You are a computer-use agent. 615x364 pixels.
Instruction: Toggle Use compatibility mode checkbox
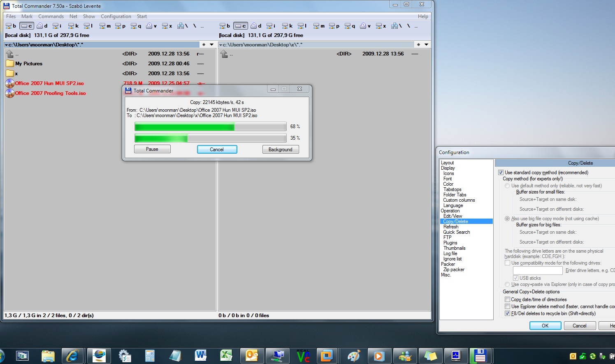(x=507, y=263)
